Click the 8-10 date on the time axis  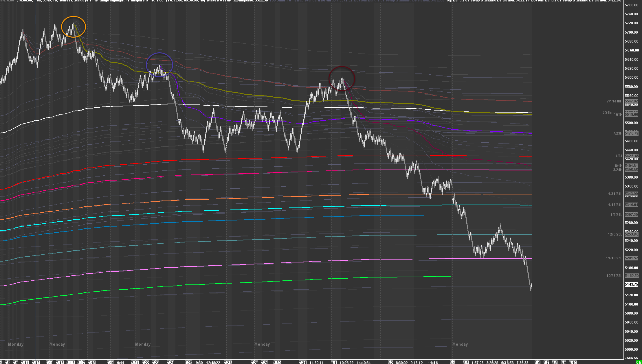[573, 362]
